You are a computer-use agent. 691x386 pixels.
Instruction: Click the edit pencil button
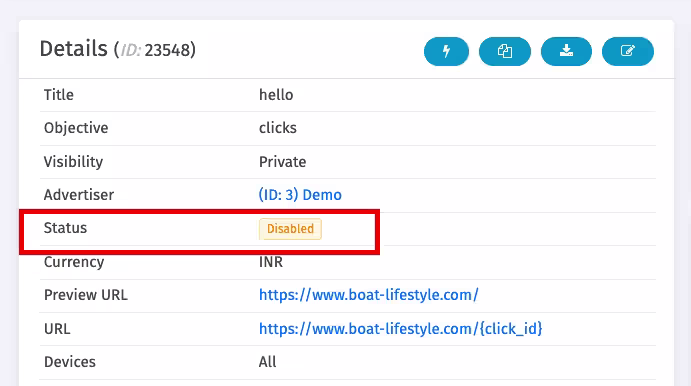pyautogui.click(x=628, y=51)
